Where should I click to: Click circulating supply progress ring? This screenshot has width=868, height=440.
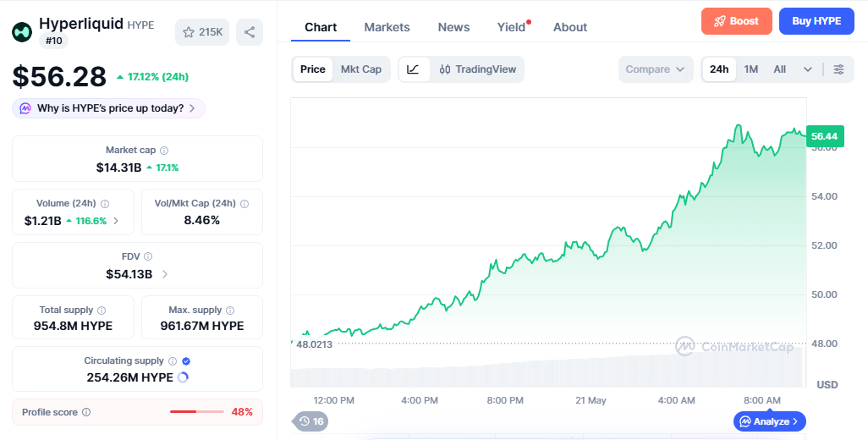(183, 377)
